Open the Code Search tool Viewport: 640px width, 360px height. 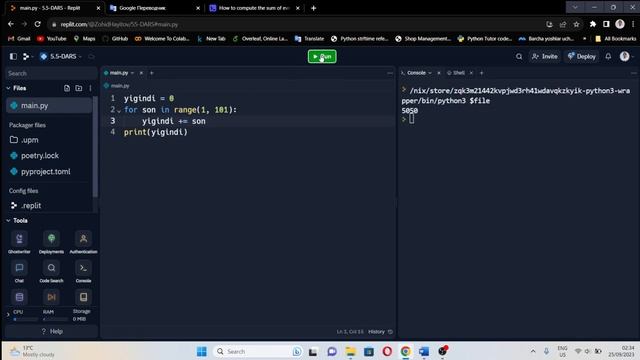click(51, 271)
